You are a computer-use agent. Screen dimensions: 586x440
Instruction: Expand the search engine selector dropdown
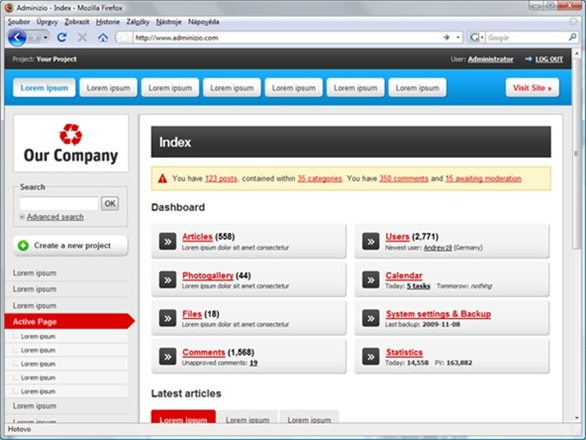[482, 37]
